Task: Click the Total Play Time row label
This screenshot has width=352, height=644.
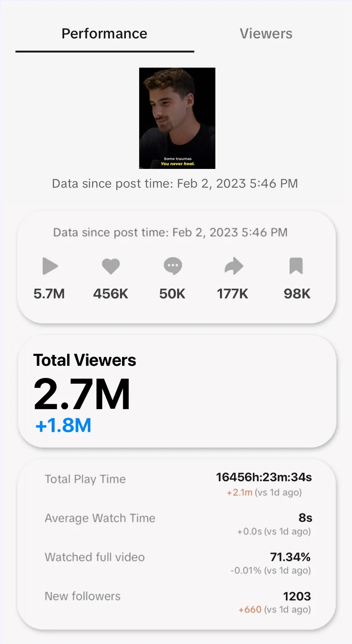Action: point(85,479)
